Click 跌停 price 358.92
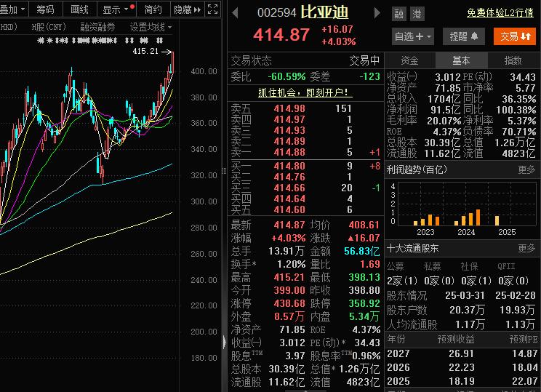Image resolution: width=541 pixels, height=392 pixels. tap(364, 303)
